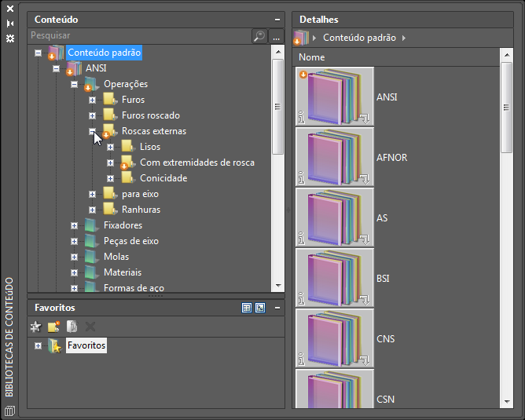Click the Detalhes scrollbar down arrow
Screen dimensions: 525x420
pyautogui.click(x=507, y=402)
